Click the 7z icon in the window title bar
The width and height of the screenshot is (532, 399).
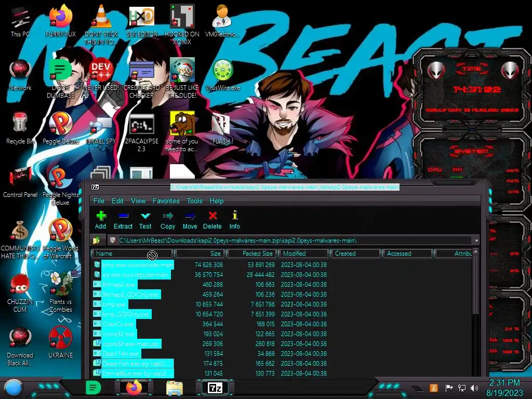pos(96,187)
